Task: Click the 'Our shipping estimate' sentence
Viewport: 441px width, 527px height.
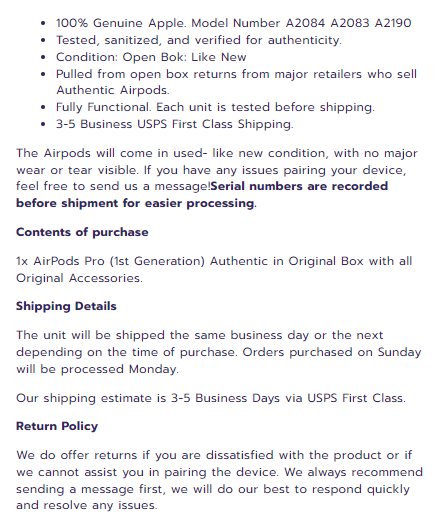Action: pos(211,398)
